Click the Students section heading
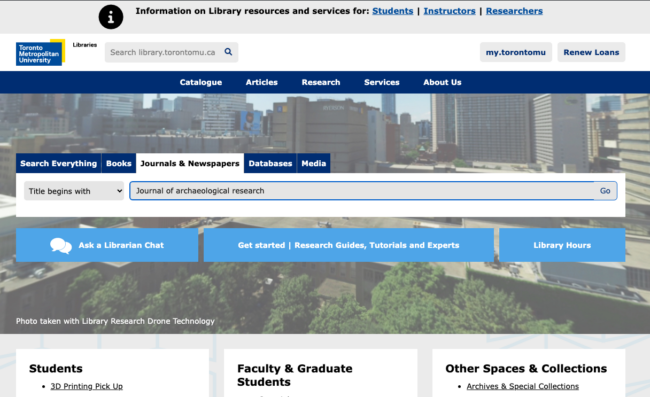650x397 pixels. click(x=56, y=368)
